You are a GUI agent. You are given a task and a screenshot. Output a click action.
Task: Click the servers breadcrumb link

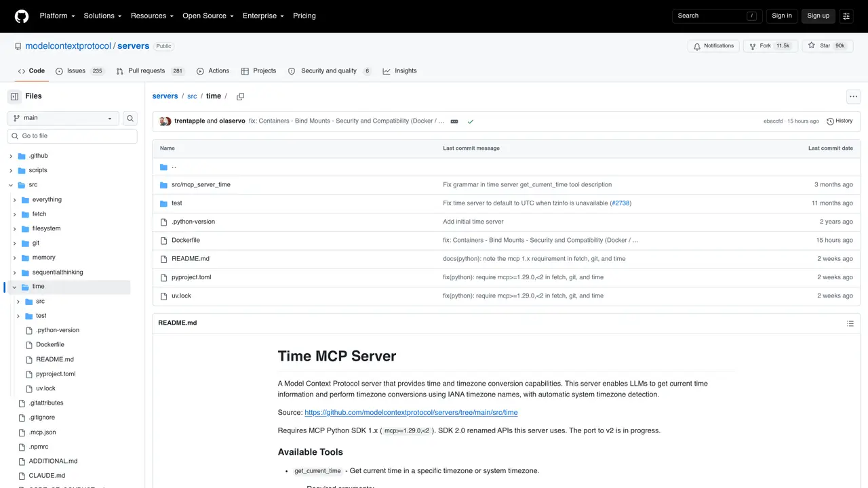[x=165, y=96]
